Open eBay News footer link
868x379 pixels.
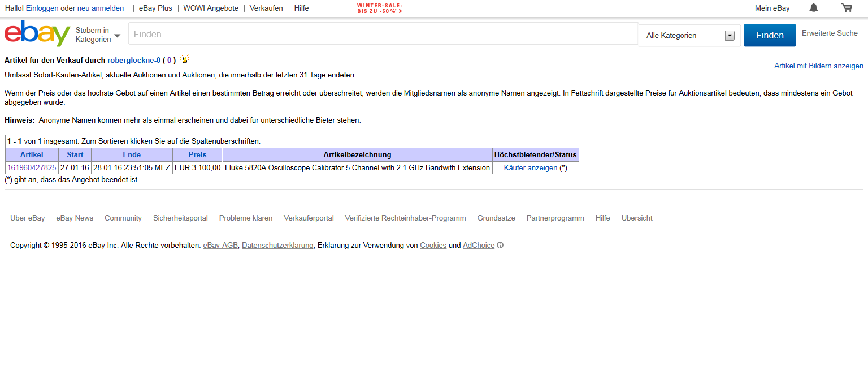[75, 218]
